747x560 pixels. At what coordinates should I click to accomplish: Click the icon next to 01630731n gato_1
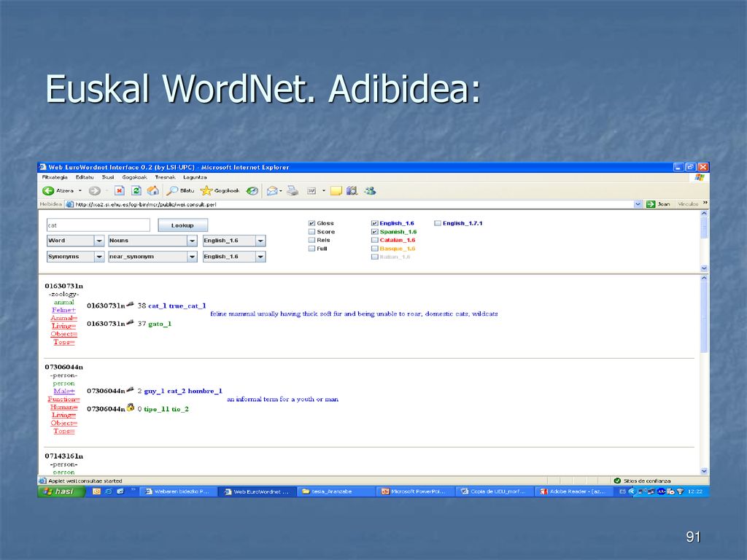(x=130, y=322)
